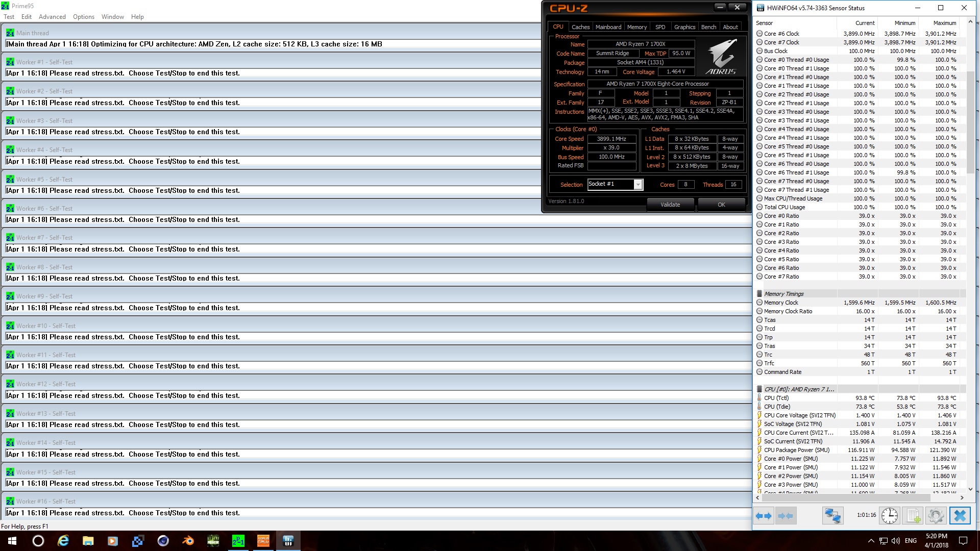
Task: Switch to CPU-Z About tab
Action: click(730, 27)
